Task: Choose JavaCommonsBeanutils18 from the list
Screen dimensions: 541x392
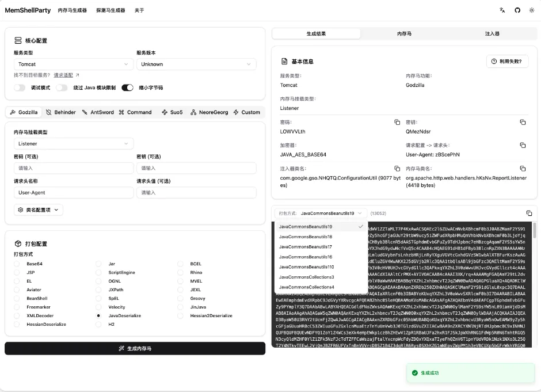Action: pyautogui.click(x=321, y=237)
